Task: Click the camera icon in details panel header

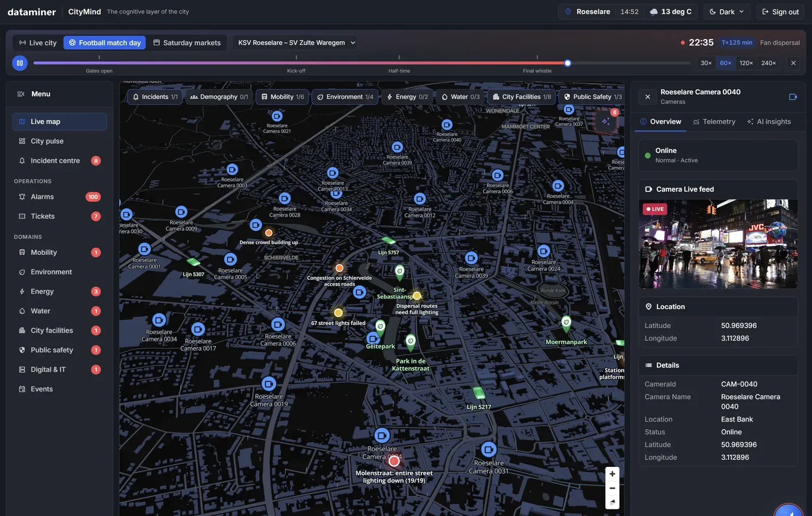Action: click(793, 96)
